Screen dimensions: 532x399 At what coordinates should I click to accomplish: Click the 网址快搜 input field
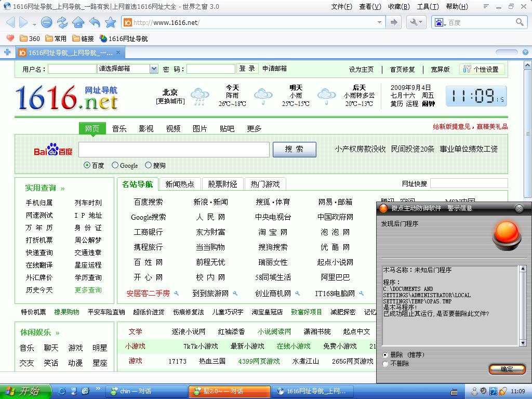[x=469, y=183]
